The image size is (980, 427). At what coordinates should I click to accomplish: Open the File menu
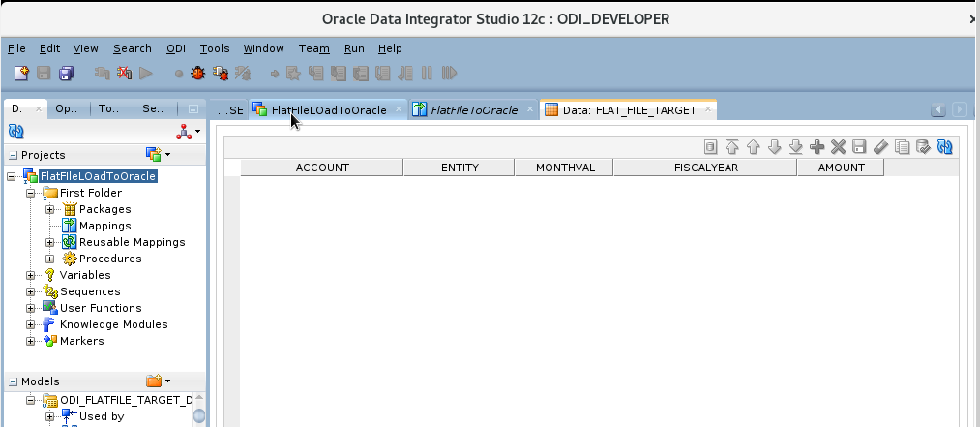click(16, 48)
